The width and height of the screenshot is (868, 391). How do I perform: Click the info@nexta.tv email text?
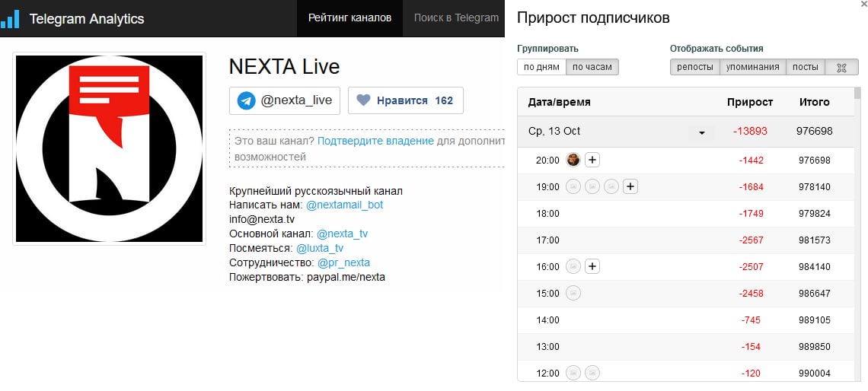(x=262, y=220)
